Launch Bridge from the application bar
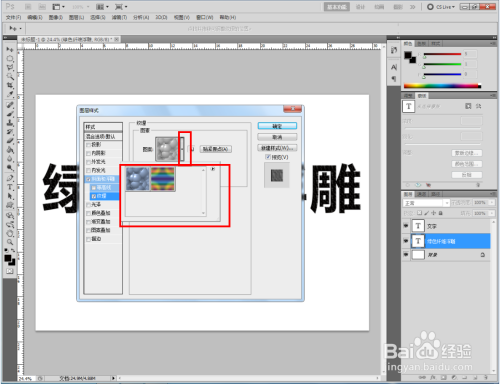Screen dimensions: 500x384 [28, 7]
